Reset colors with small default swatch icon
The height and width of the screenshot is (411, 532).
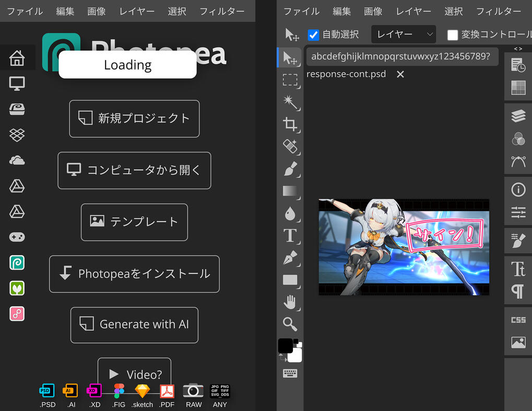pos(298,343)
